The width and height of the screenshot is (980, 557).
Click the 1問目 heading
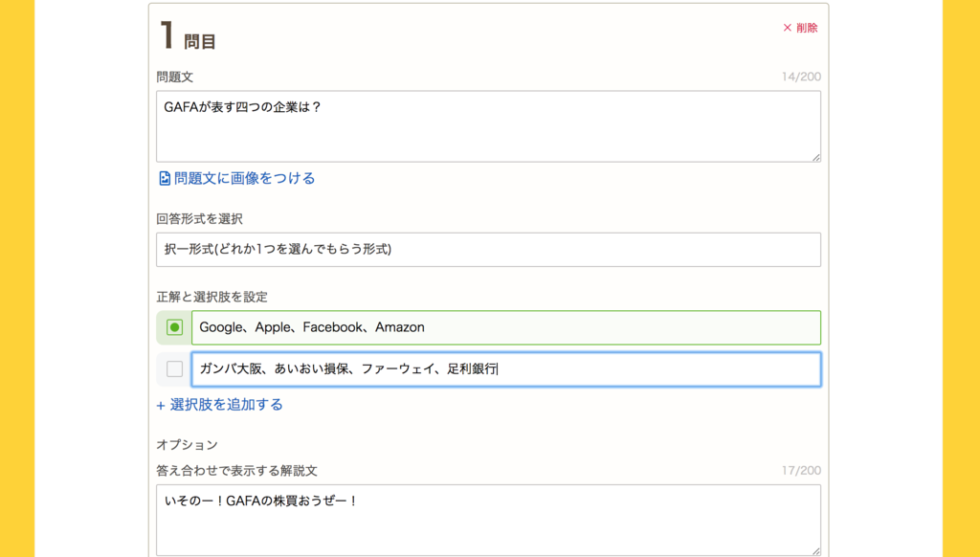(x=188, y=35)
